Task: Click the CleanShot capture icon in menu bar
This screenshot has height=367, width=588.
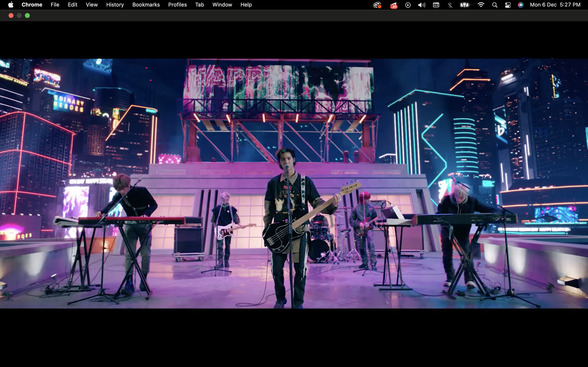Action: pos(377,5)
